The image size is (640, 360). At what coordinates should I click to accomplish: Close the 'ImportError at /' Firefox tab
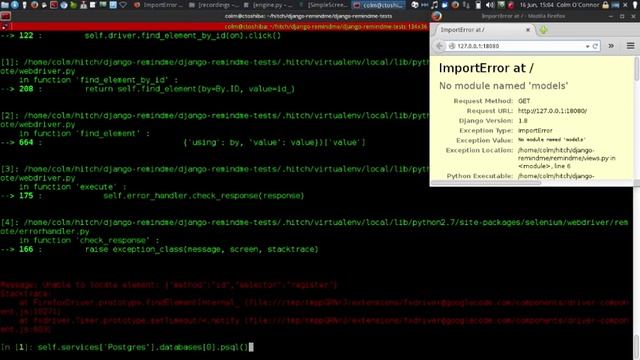coord(528,30)
